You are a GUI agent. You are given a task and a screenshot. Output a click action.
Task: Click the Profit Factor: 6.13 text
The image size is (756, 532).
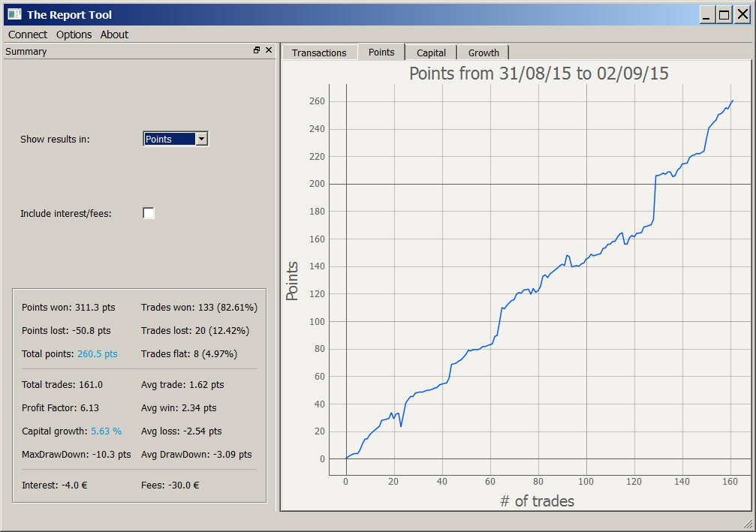[x=60, y=407]
